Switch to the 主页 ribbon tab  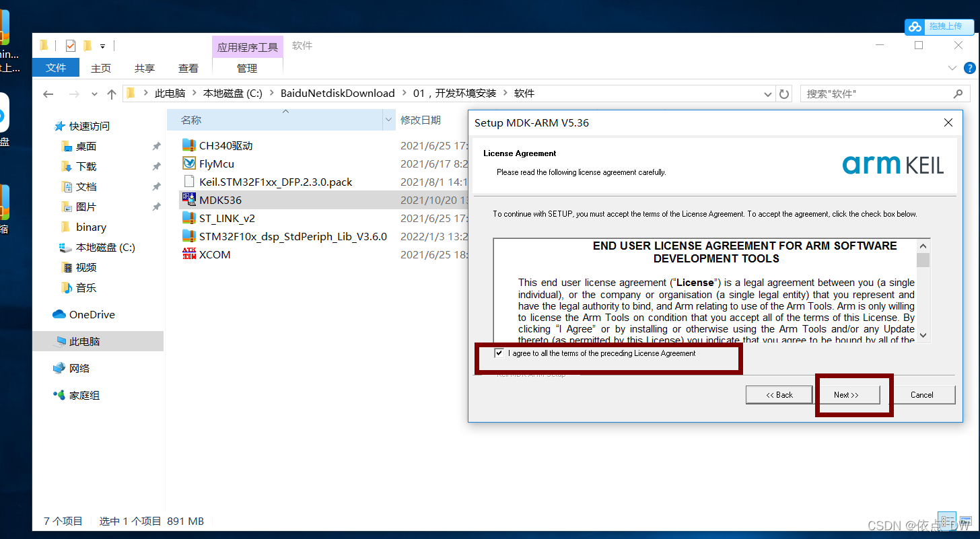point(101,68)
